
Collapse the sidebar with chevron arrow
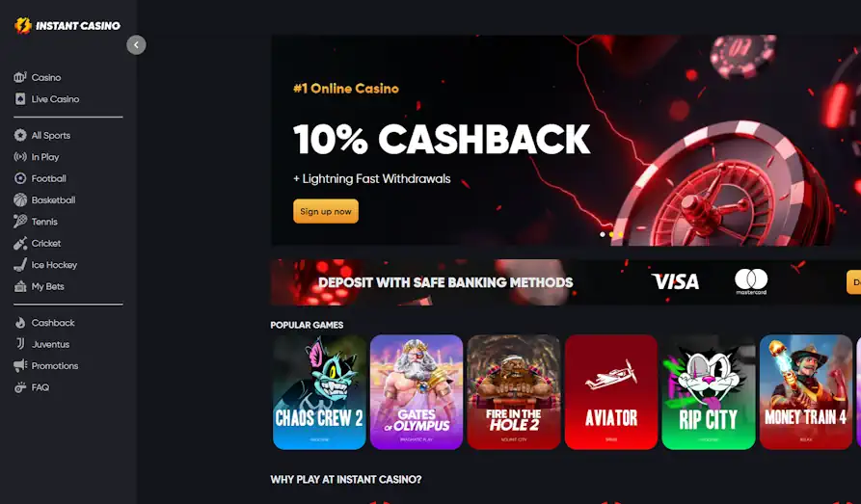coord(136,45)
